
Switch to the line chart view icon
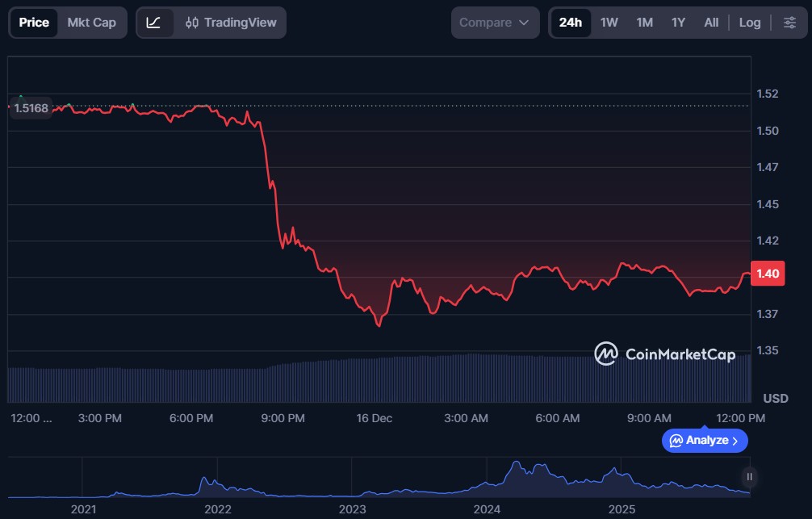point(153,23)
